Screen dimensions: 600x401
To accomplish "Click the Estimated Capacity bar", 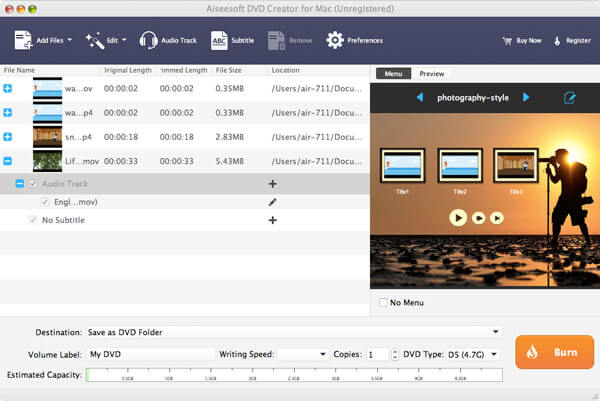I will (294, 375).
